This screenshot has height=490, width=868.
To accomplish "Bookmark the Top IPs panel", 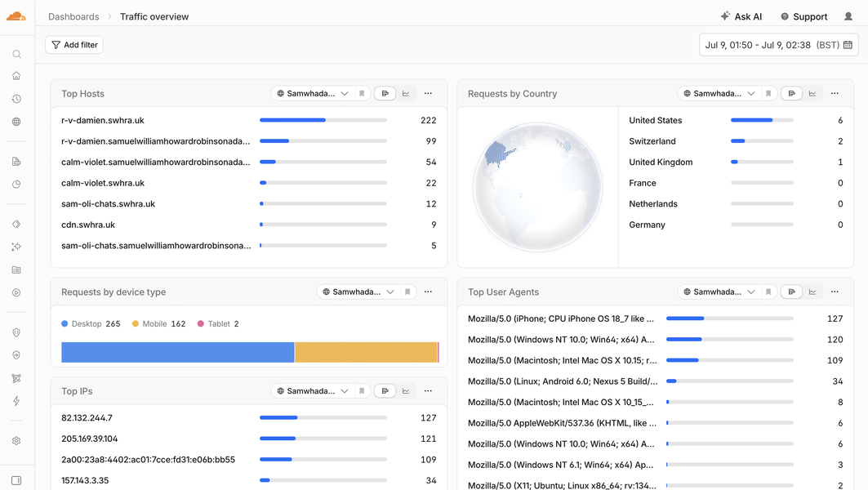I will [x=362, y=391].
